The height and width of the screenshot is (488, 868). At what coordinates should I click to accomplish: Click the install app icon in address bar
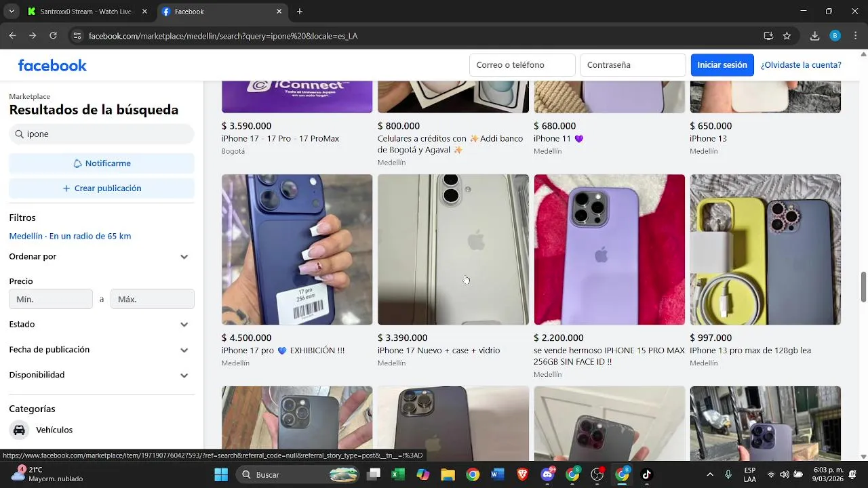click(768, 36)
